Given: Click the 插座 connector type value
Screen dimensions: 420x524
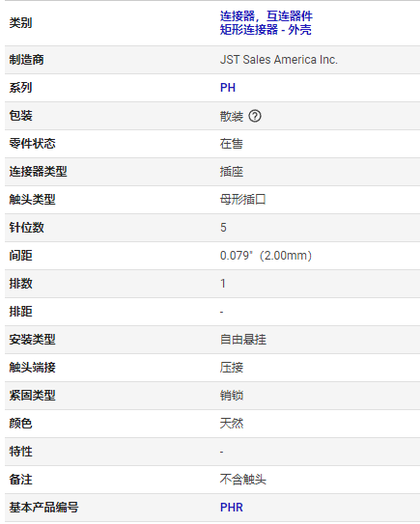Looking at the screenshot, I should [x=232, y=172].
